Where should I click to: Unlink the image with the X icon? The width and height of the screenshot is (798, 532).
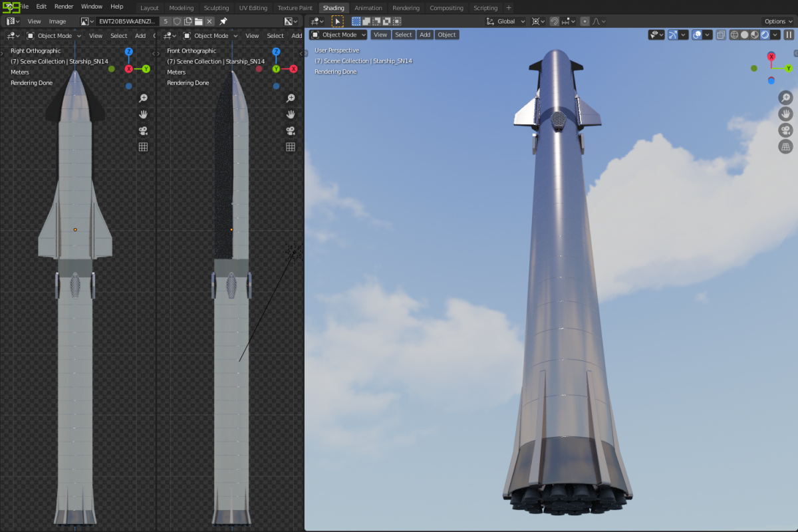[209, 21]
